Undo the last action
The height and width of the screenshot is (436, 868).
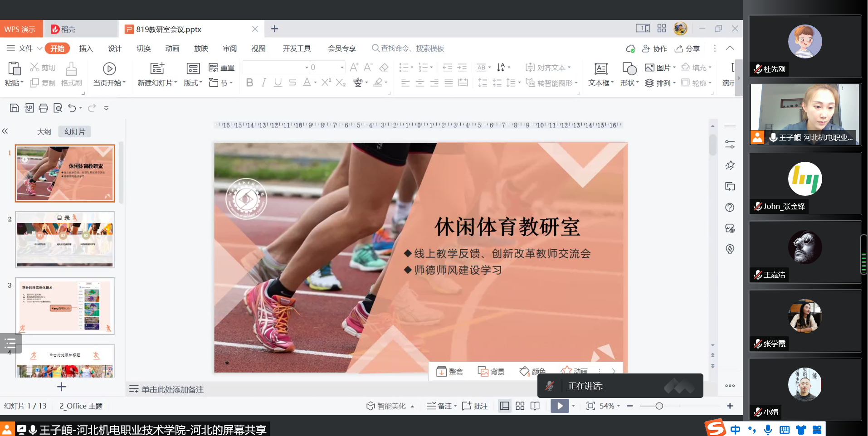click(x=72, y=108)
